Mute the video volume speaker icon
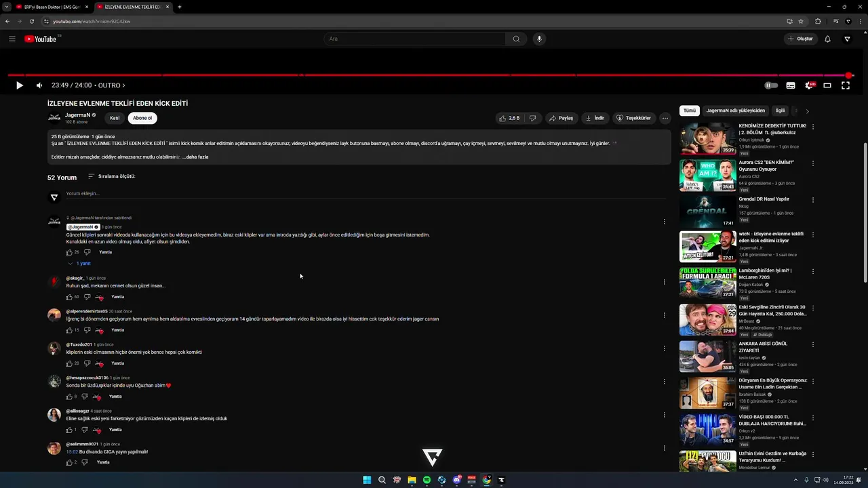 [39, 85]
